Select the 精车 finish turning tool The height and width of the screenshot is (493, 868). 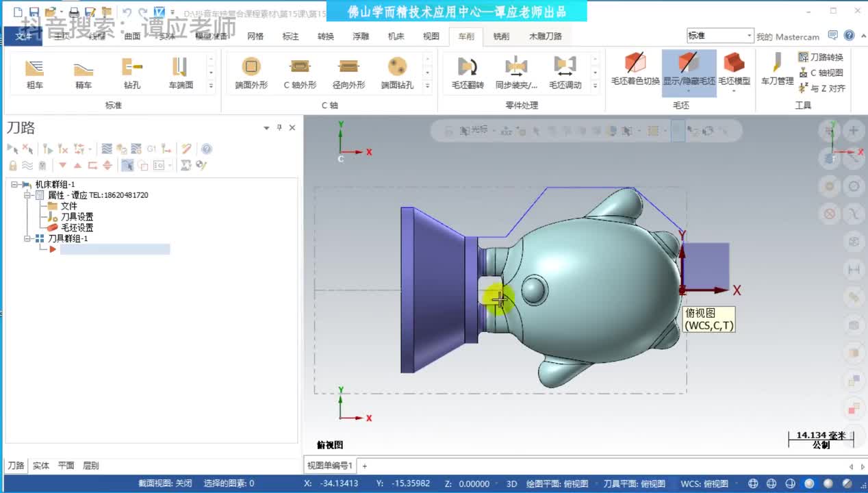[x=84, y=73]
